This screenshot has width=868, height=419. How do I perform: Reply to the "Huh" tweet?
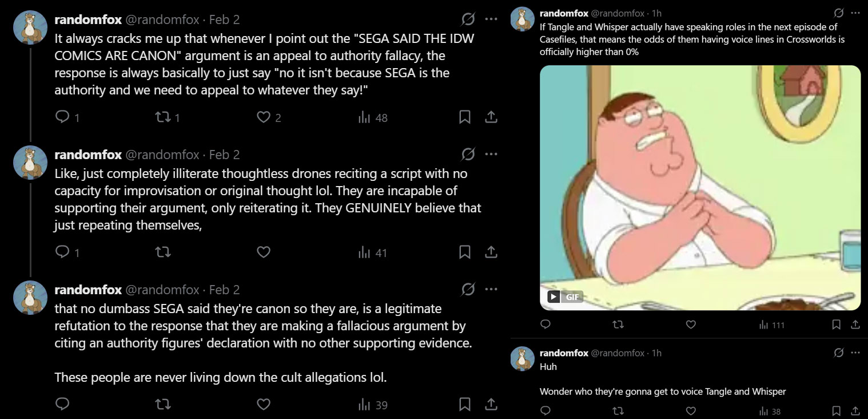click(546, 410)
